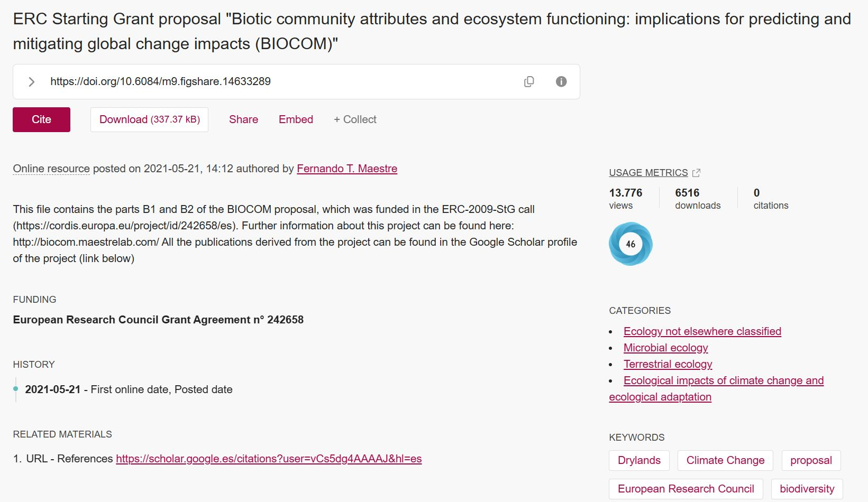The height and width of the screenshot is (502, 868).
Task: Select the Drylands keyword tag
Action: pyautogui.click(x=639, y=460)
